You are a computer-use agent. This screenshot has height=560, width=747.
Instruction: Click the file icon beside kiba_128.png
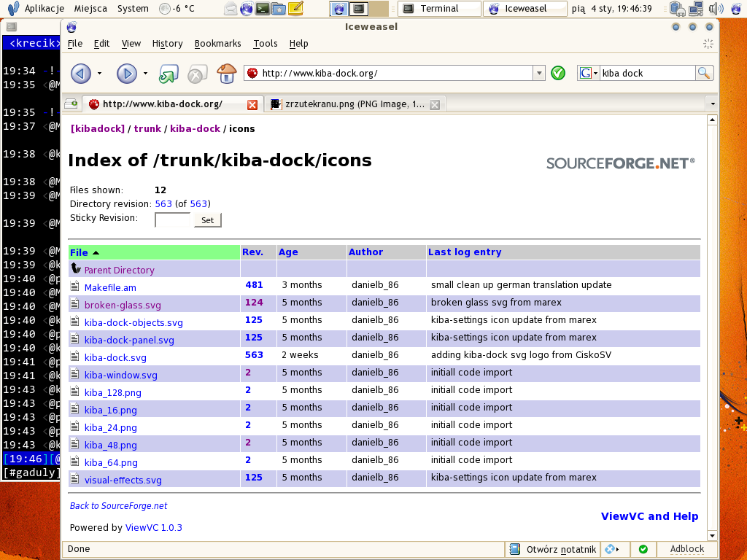pos(75,391)
